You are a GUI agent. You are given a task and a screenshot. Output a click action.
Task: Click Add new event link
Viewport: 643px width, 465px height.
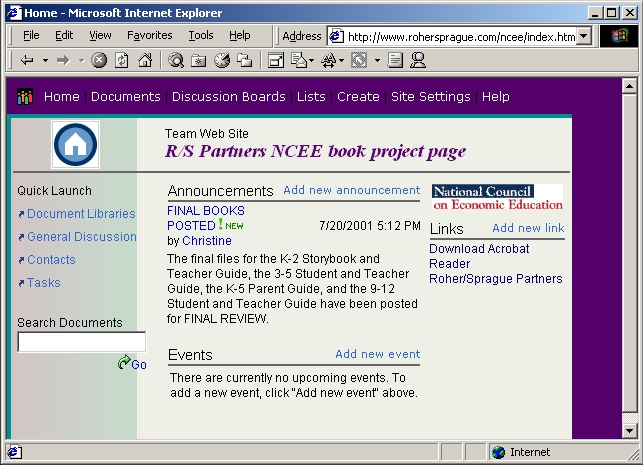(378, 354)
